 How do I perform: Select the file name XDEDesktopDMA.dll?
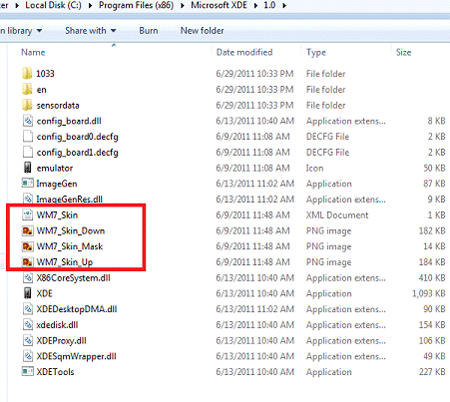77,309
